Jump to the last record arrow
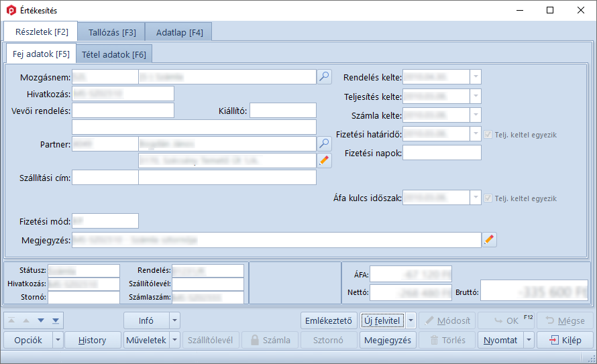Viewport: 597px width, 364px height. (x=56, y=320)
